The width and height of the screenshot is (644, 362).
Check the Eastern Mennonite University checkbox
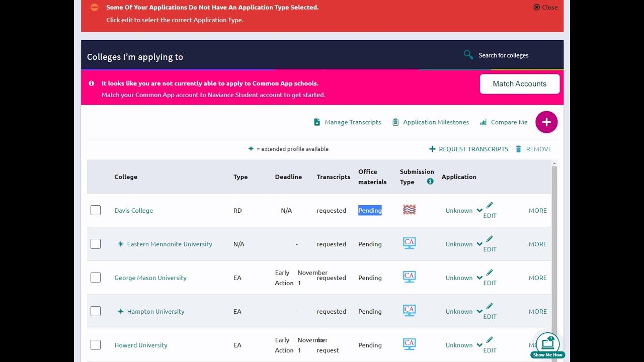[x=96, y=244]
